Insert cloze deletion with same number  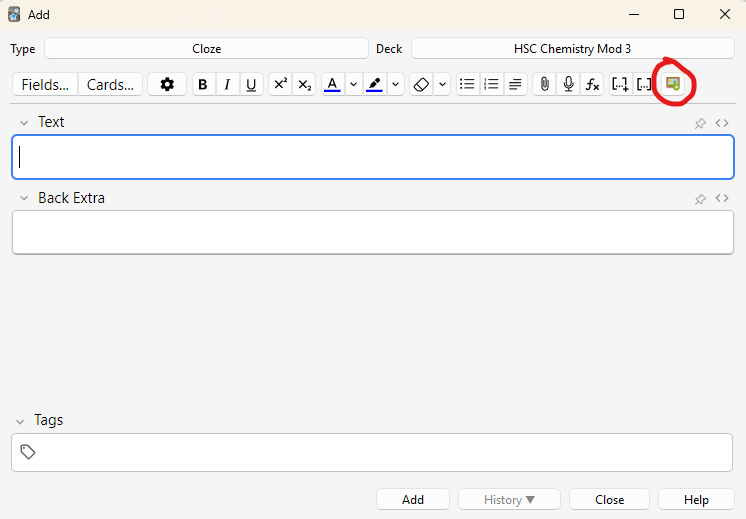click(x=644, y=85)
